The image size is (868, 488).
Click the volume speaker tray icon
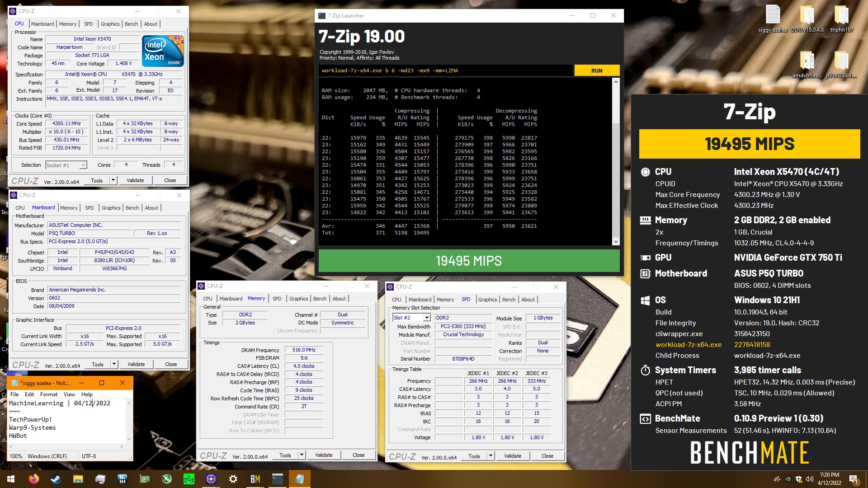click(x=809, y=479)
